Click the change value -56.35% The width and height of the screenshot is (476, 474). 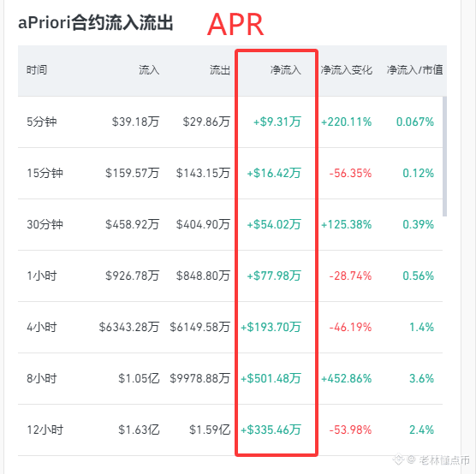(351, 173)
